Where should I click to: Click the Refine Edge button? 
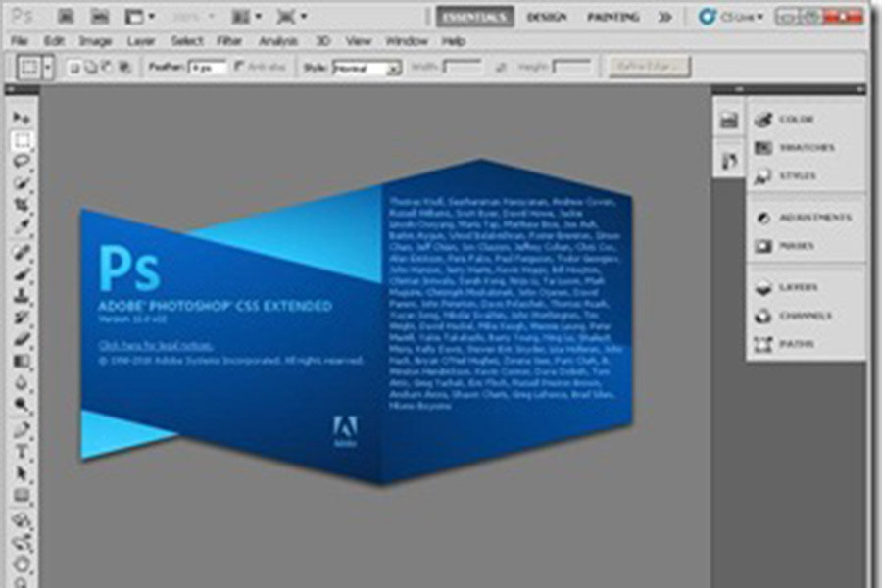650,67
